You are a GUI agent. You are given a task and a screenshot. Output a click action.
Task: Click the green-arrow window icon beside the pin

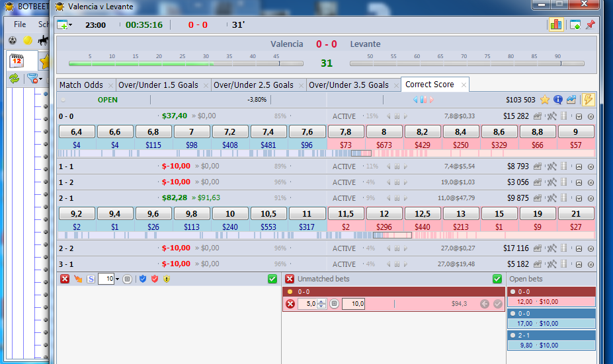(575, 24)
